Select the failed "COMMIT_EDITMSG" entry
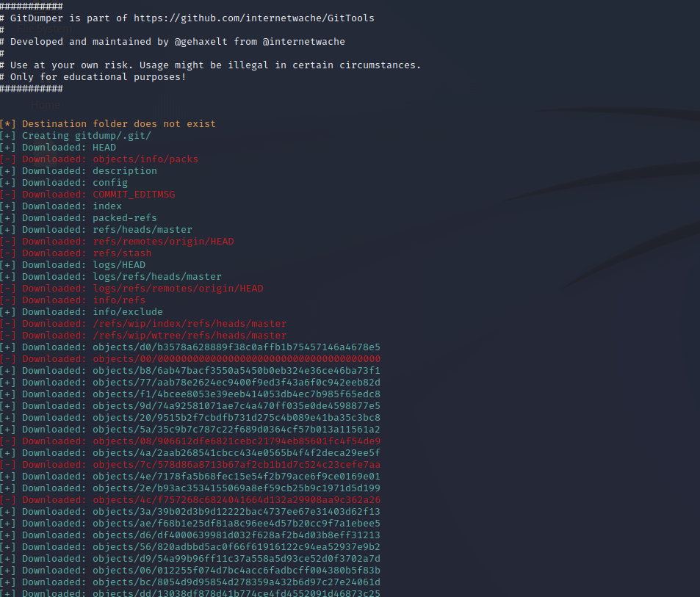The height and width of the screenshot is (597, 700). coord(87,195)
